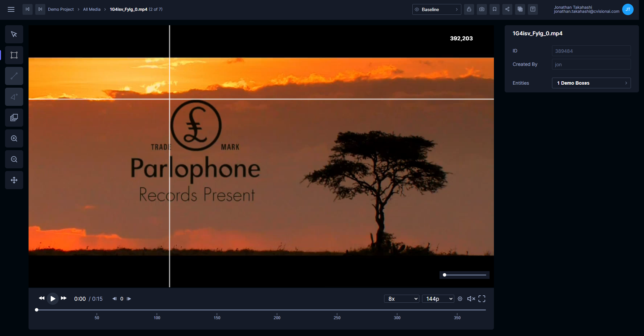Click the timeline tick labeled 100
This screenshot has width=644, height=336.
tap(157, 318)
